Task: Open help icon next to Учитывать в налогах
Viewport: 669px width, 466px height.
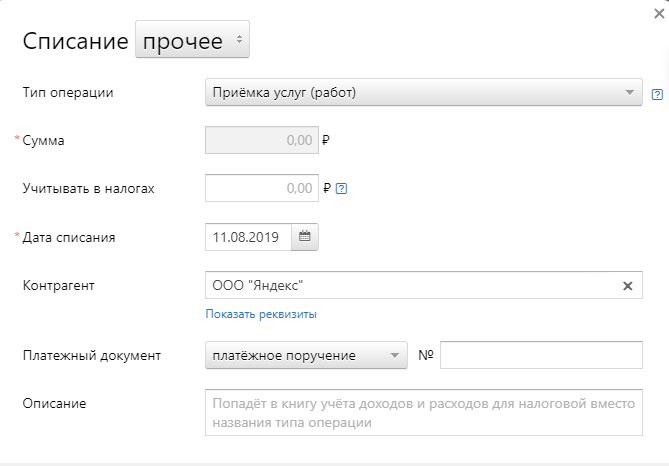Action: 342,188
